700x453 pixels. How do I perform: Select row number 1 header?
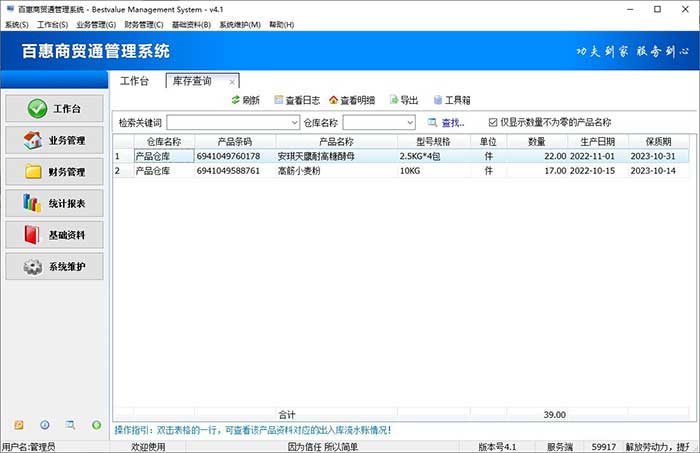[123, 156]
